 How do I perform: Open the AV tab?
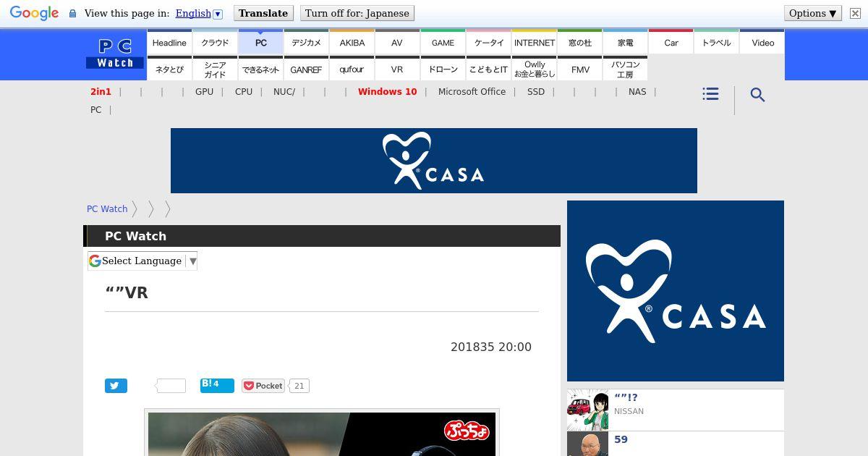397,43
